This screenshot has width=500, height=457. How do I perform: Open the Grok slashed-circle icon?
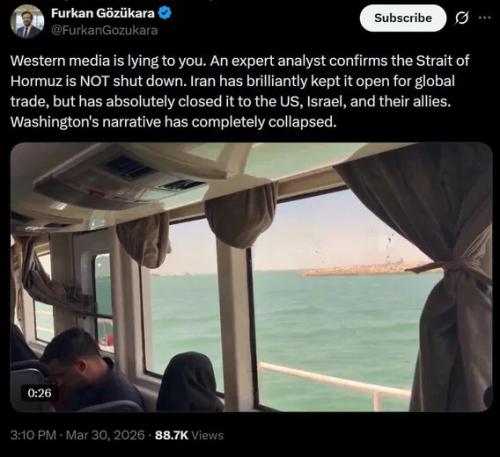pos(462,18)
